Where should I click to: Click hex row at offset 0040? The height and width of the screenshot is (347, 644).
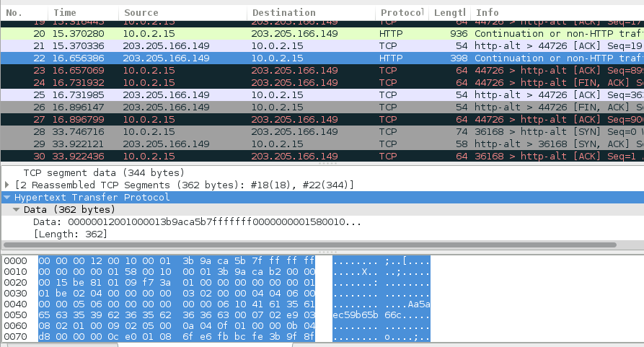tap(177, 304)
